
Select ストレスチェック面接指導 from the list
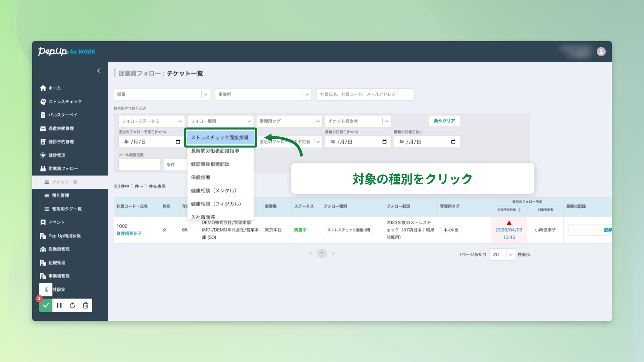(220, 138)
